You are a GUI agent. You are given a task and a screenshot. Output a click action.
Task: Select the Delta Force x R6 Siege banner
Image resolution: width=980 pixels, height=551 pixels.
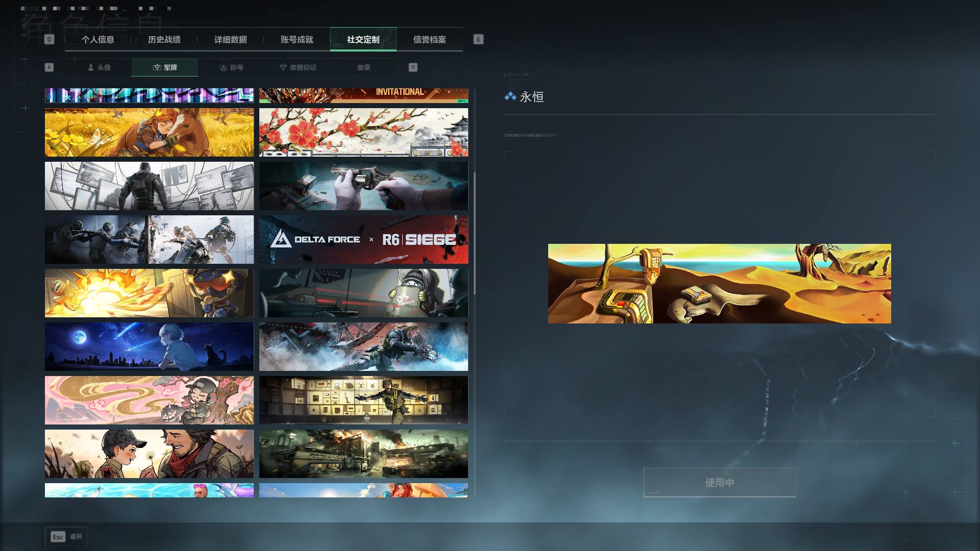[363, 239]
